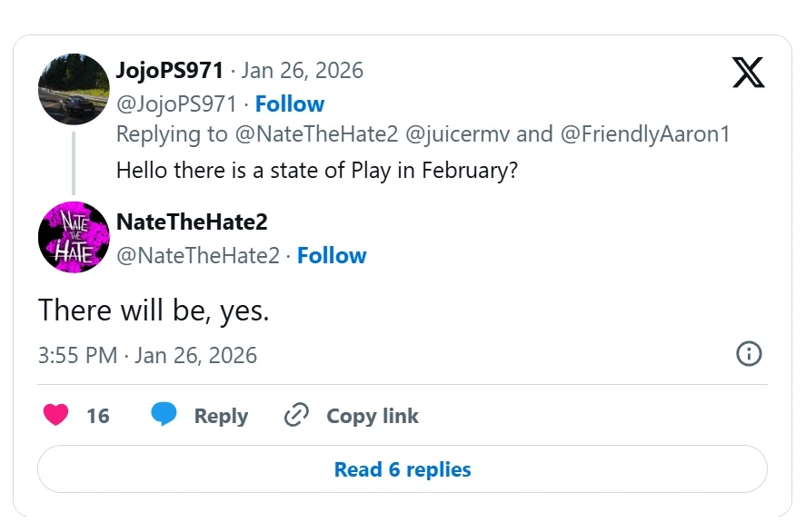Click the 16 likes count

click(x=98, y=416)
